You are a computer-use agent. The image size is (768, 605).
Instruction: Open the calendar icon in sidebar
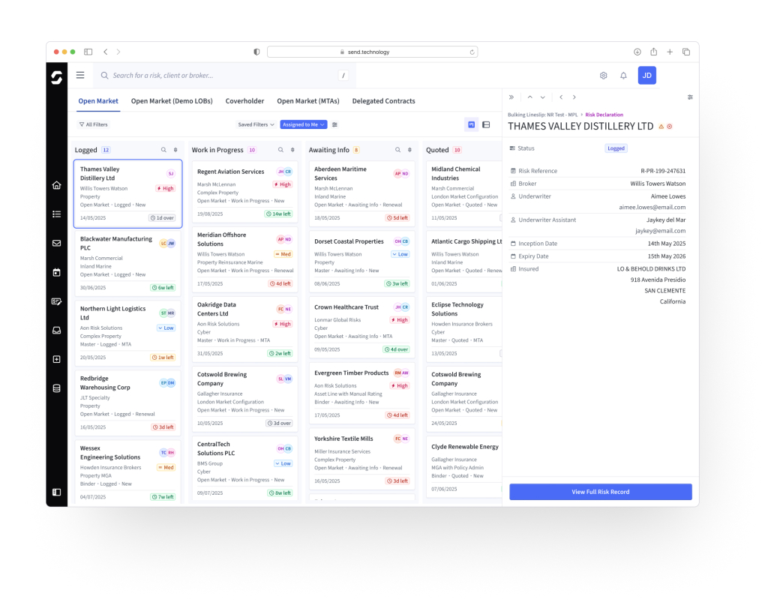pos(57,272)
